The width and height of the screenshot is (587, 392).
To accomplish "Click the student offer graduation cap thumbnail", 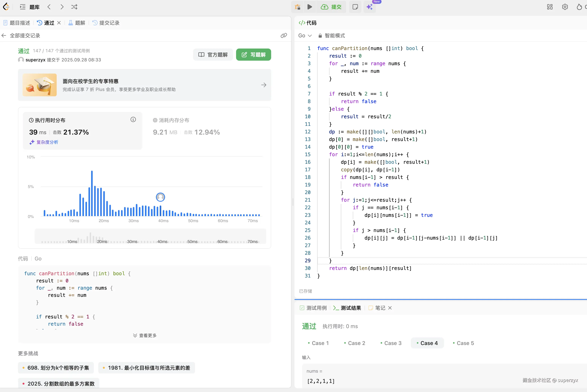I will pos(39,85).
